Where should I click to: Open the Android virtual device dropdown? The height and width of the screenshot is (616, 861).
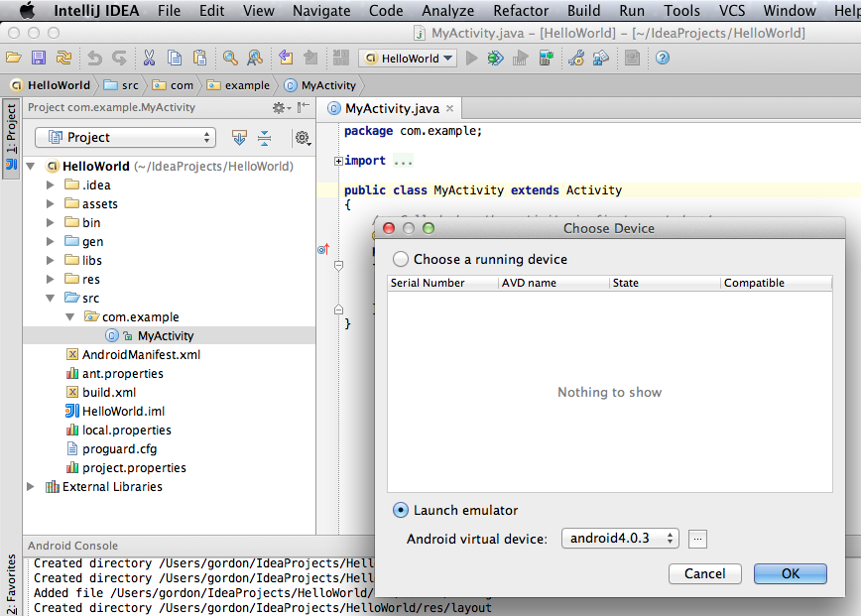[x=620, y=539]
